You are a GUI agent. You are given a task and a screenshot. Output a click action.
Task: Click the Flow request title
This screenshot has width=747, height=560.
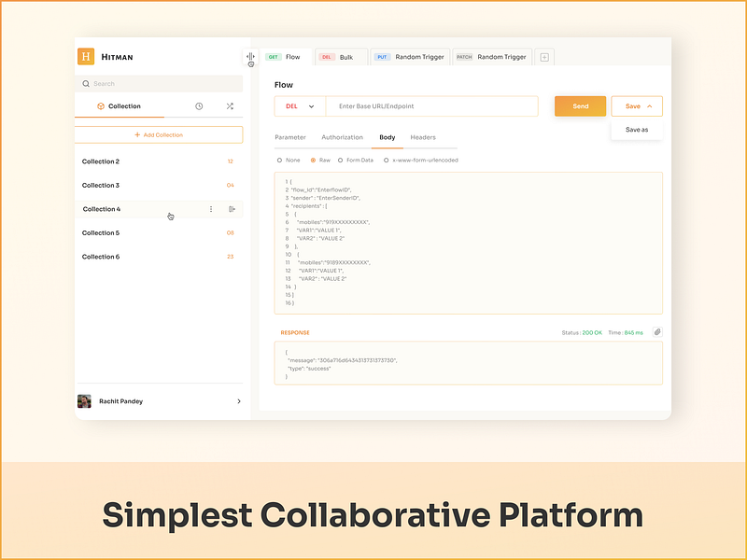point(284,85)
